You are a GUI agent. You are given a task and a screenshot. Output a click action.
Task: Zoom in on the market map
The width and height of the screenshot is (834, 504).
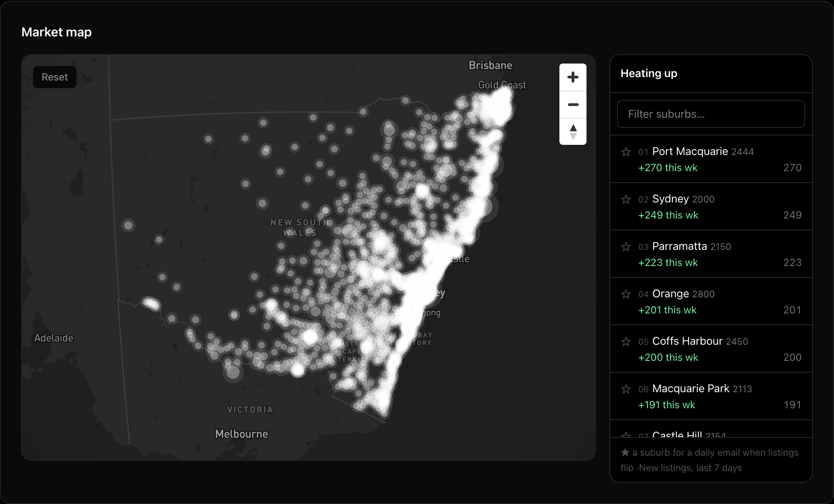(x=573, y=77)
